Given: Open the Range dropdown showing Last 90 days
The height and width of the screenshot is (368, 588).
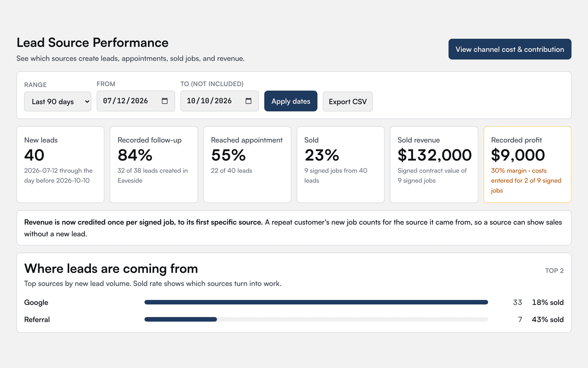Looking at the screenshot, I should (x=58, y=102).
